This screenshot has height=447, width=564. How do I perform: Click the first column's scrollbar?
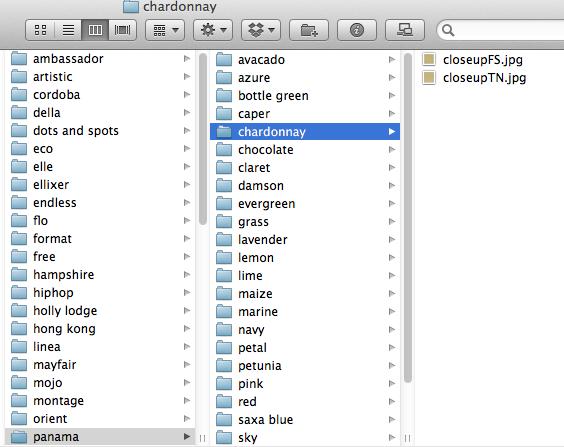click(203, 139)
